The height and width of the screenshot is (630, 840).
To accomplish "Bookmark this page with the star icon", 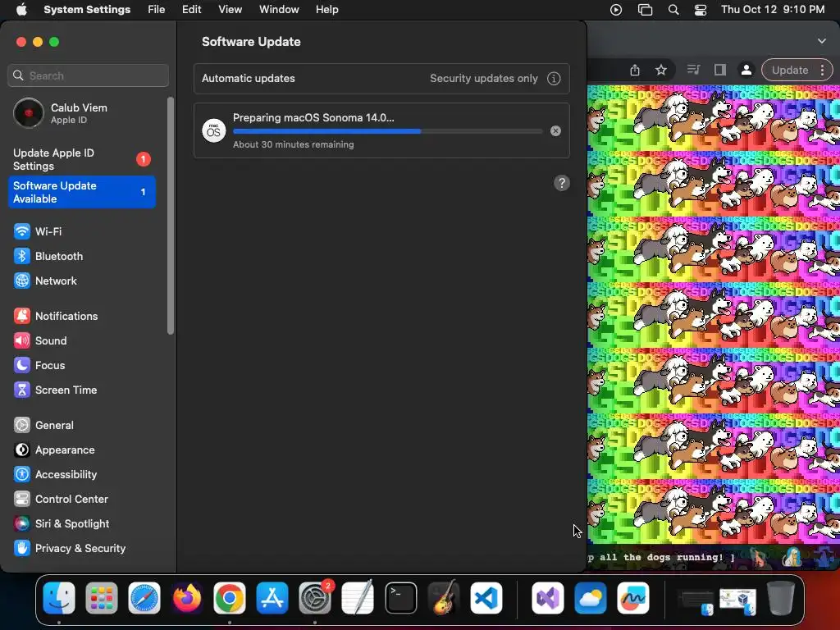I will click(661, 71).
